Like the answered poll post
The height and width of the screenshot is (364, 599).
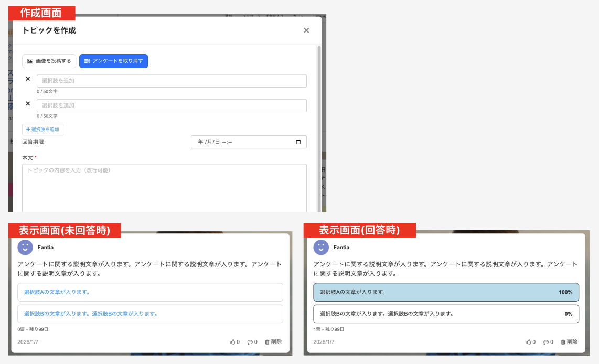530,342
